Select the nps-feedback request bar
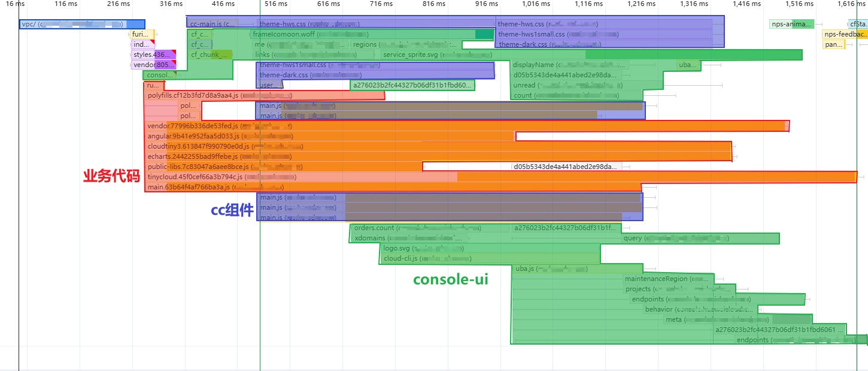 (x=845, y=34)
